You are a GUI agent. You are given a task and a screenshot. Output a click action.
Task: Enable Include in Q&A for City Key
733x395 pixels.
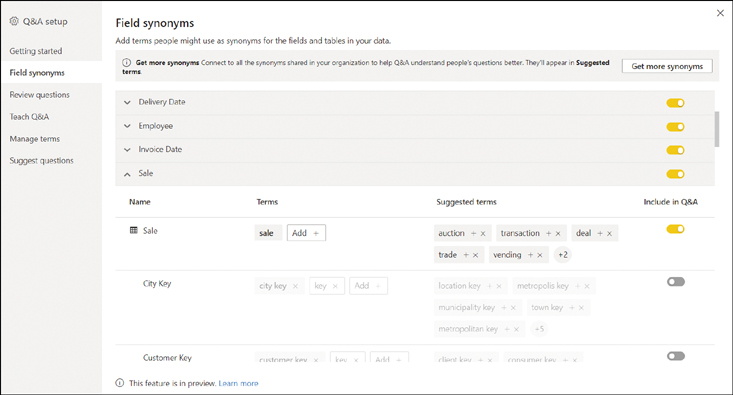tap(676, 281)
